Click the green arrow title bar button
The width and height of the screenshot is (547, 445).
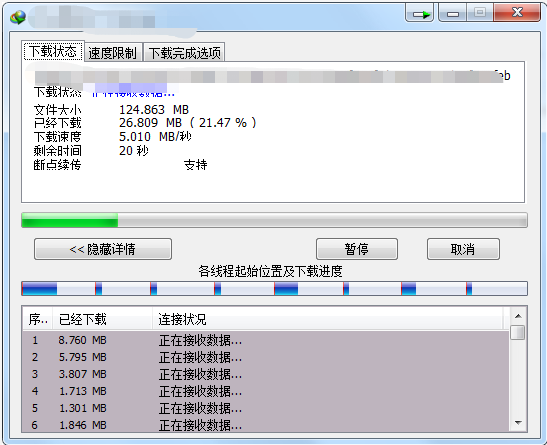(420, 13)
